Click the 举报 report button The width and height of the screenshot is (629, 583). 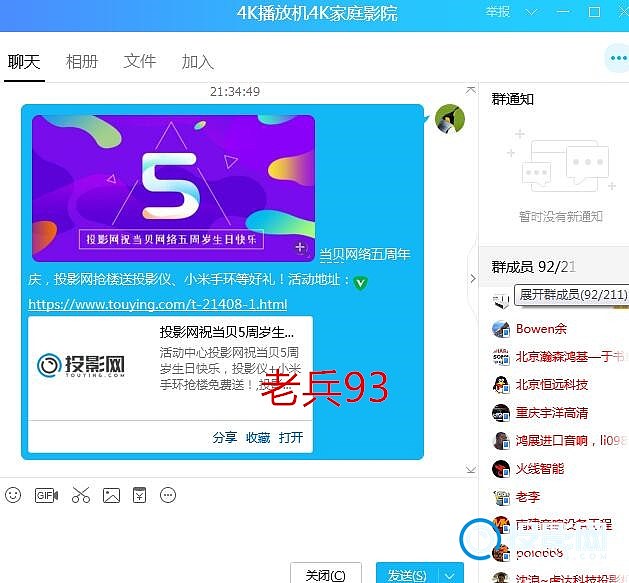pyautogui.click(x=497, y=12)
